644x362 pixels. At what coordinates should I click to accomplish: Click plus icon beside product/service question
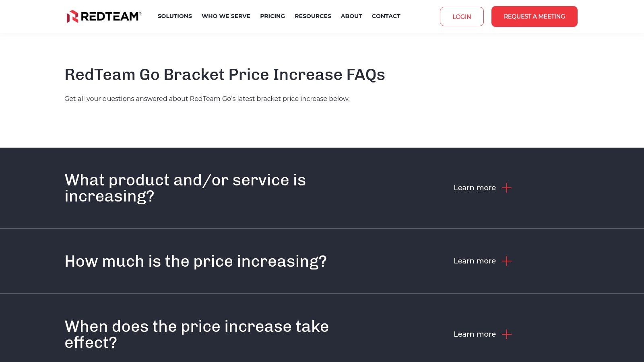[x=507, y=188]
